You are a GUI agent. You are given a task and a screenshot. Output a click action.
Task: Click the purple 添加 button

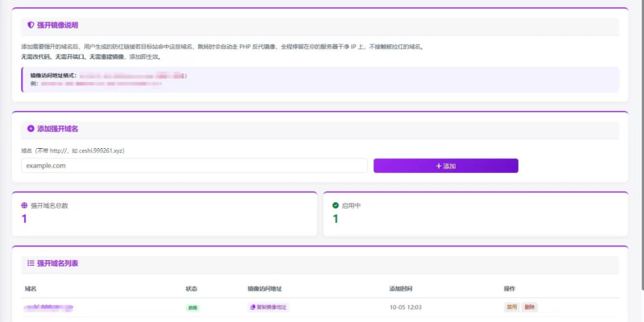[446, 166]
